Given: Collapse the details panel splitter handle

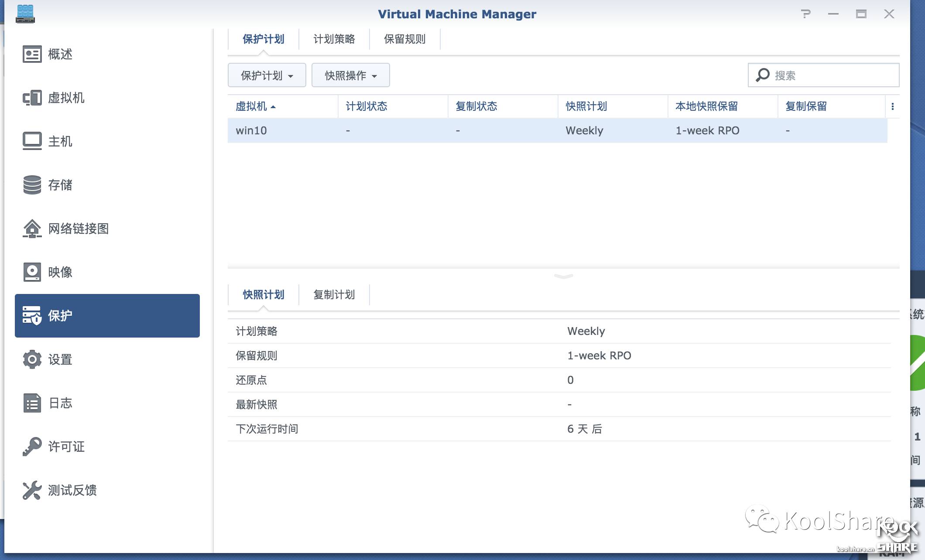Looking at the screenshot, I should click(563, 276).
